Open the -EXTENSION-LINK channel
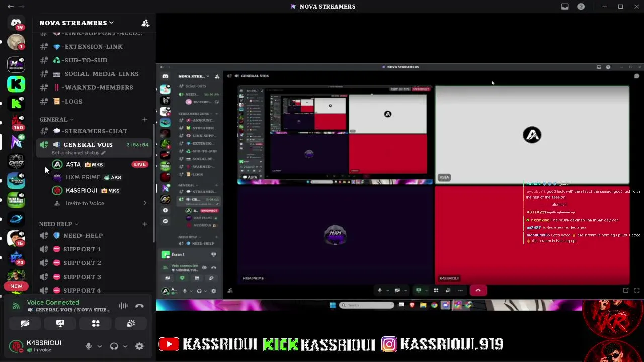The width and height of the screenshot is (644, 362). coord(94,47)
